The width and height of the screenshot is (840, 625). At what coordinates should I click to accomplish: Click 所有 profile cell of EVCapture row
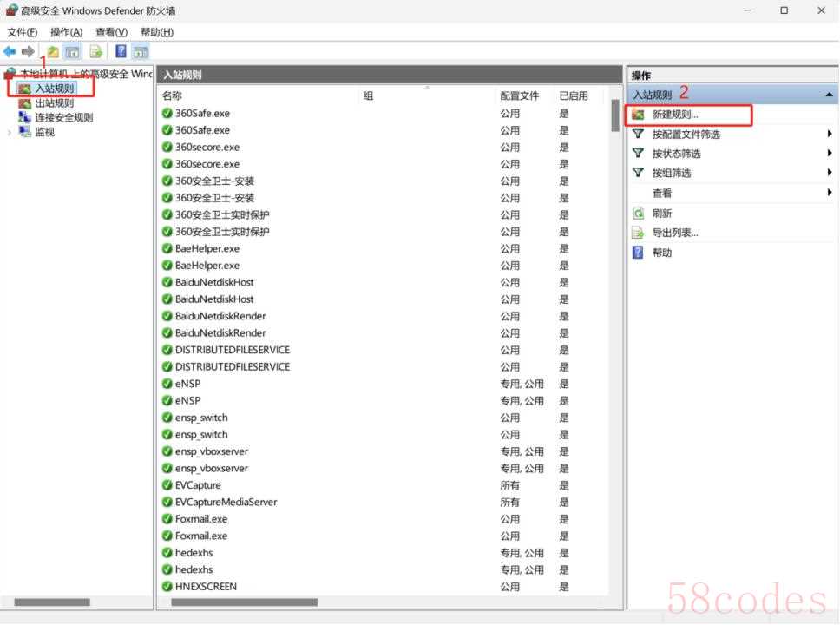click(x=509, y=485)
